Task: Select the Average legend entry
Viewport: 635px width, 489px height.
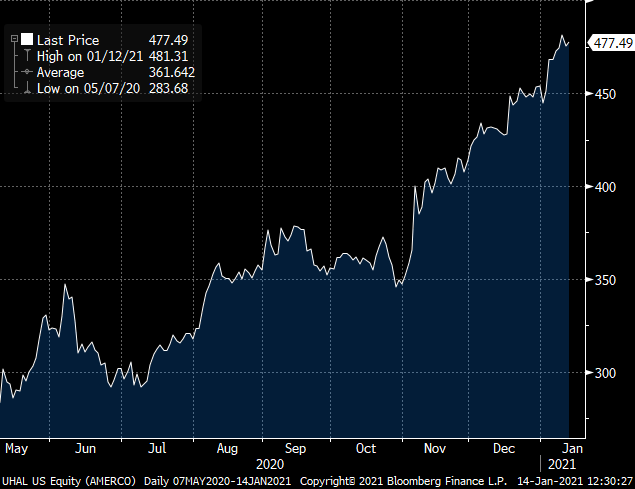Action: (60, 73)
